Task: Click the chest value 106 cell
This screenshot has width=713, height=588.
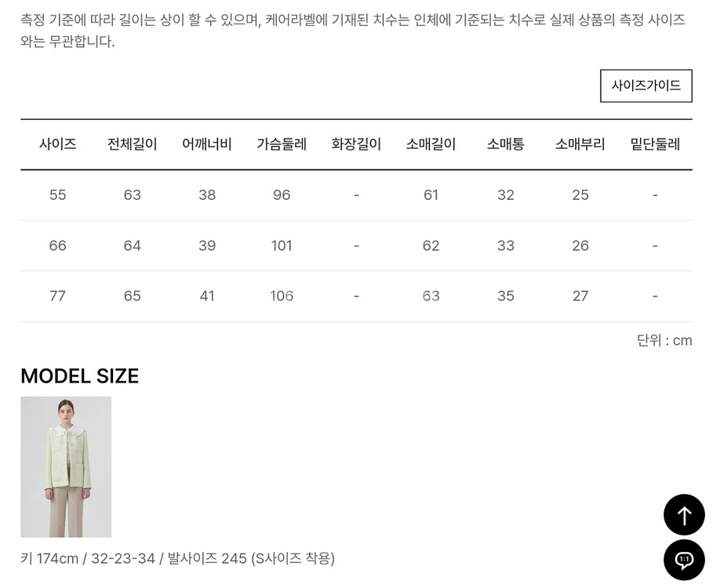Action: [x=282, y=296]
